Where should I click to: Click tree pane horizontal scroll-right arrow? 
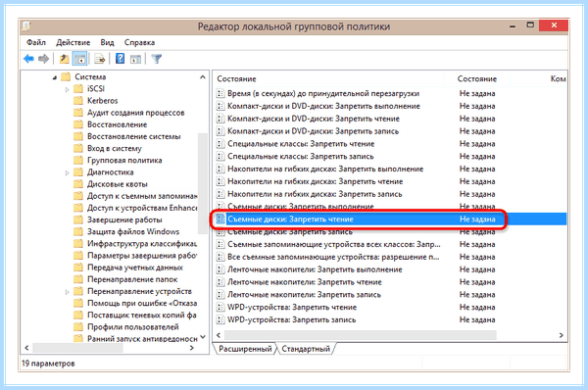(192, 348)
